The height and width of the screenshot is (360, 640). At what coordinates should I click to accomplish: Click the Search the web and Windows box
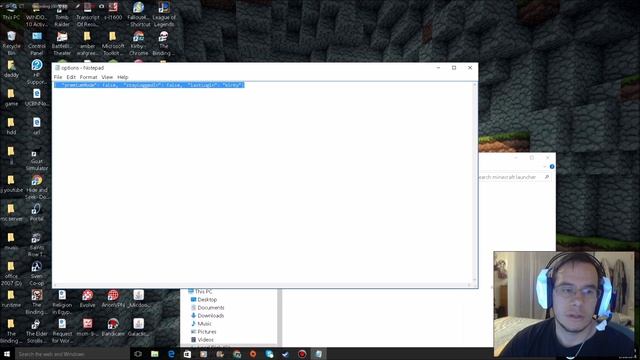[72, 354]
